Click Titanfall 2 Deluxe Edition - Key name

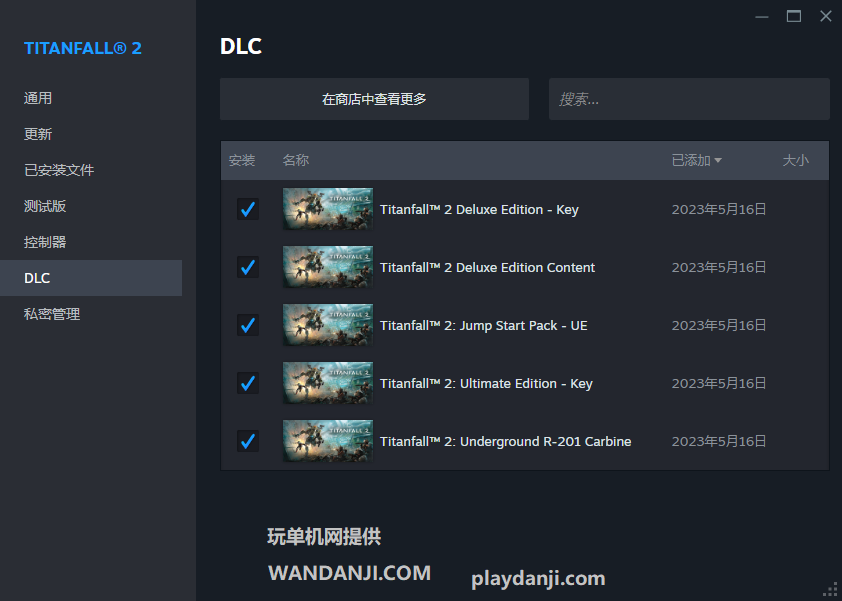[479, 209]
